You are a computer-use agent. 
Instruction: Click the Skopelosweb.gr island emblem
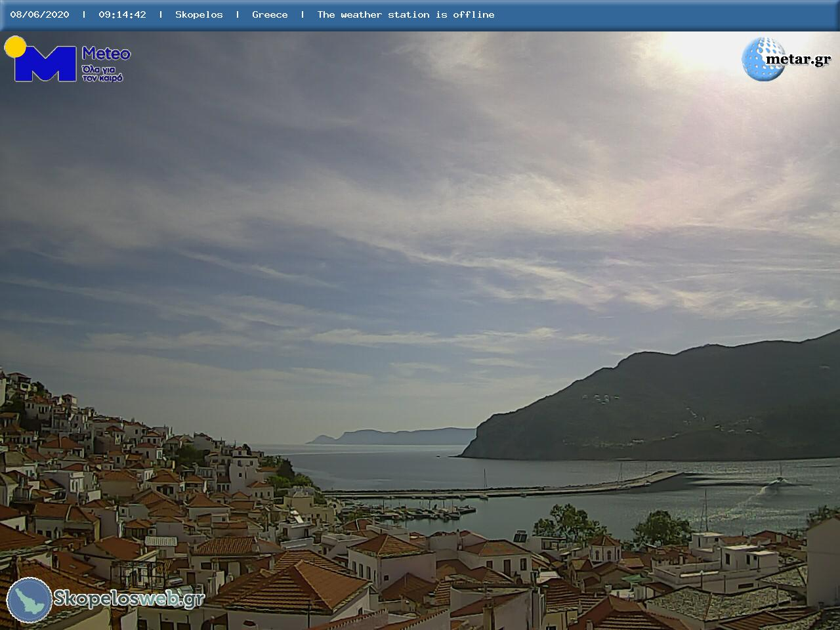pyautogui.click(x=30, y=600)
